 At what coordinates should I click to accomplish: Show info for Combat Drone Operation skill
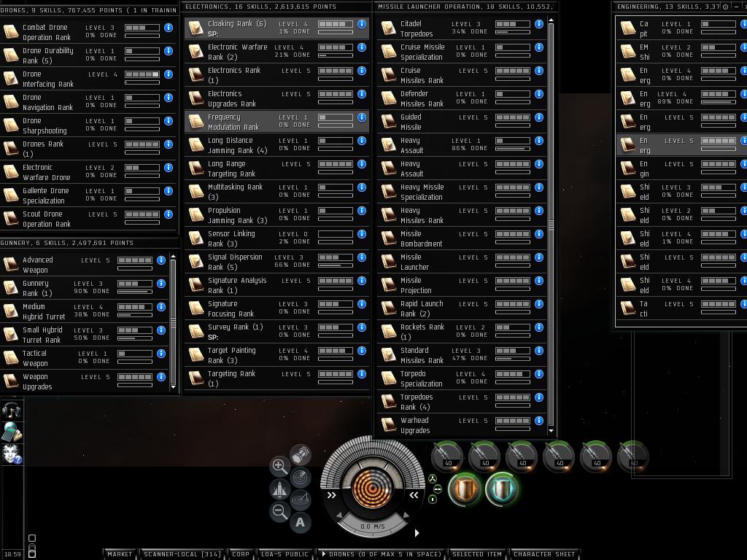(169, 28)
